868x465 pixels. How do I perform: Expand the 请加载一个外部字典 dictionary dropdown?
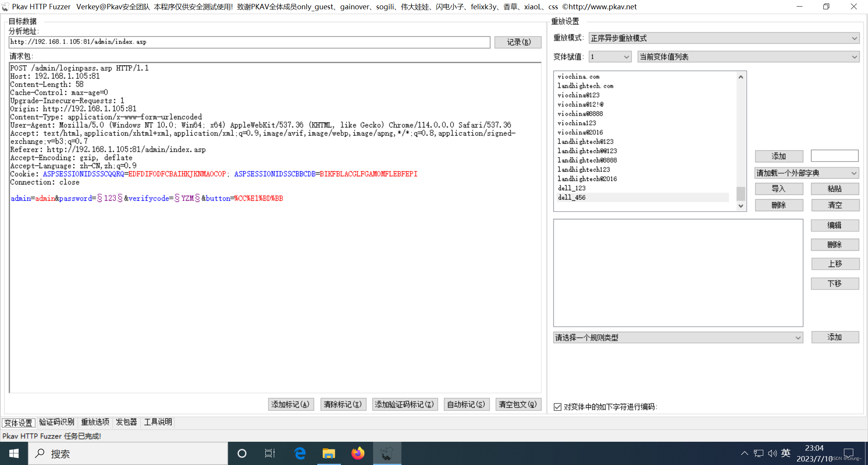tap(807, 173)
